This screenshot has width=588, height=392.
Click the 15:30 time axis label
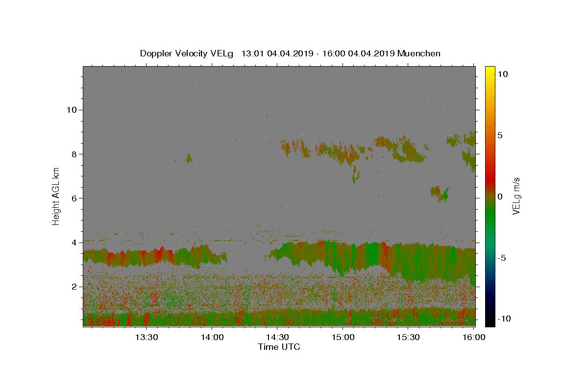click(x=409, y=337)
